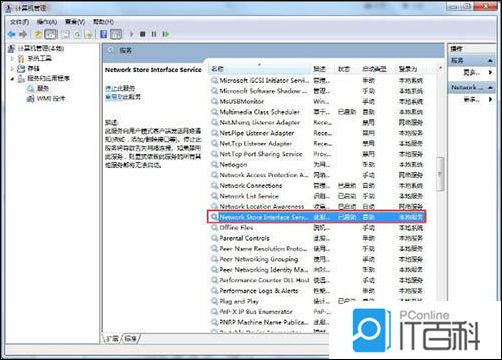Viewport: 502px width, 360px height.
Task: Click the gear icon beside Offline Files
Action: pos(214,228)
